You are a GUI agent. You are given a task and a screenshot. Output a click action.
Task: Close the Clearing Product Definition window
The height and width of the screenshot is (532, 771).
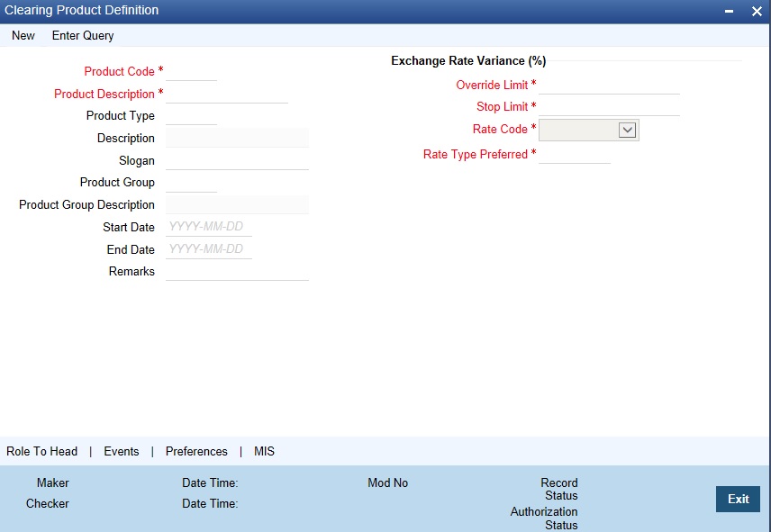tap(757, 11)
